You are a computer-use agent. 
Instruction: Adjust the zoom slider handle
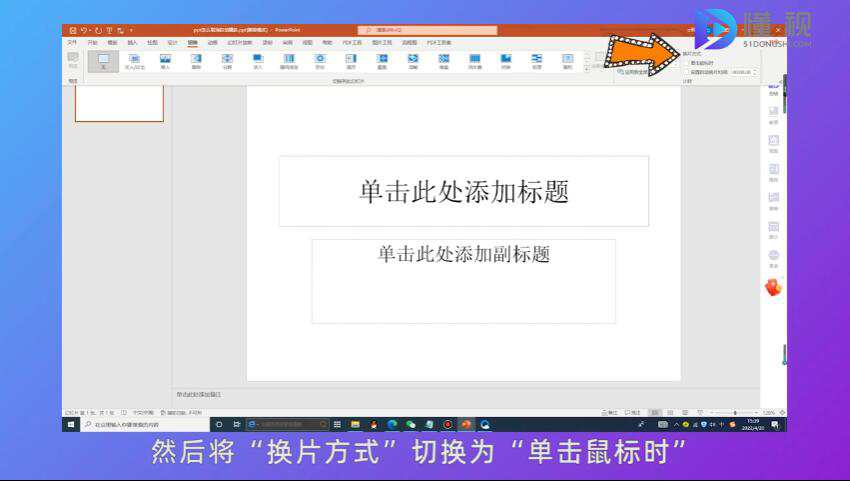[x=735, y=413]
